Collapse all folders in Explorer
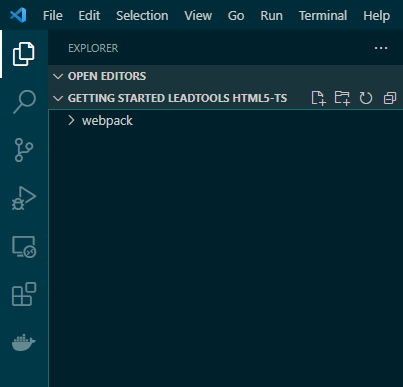 (390, 98)
